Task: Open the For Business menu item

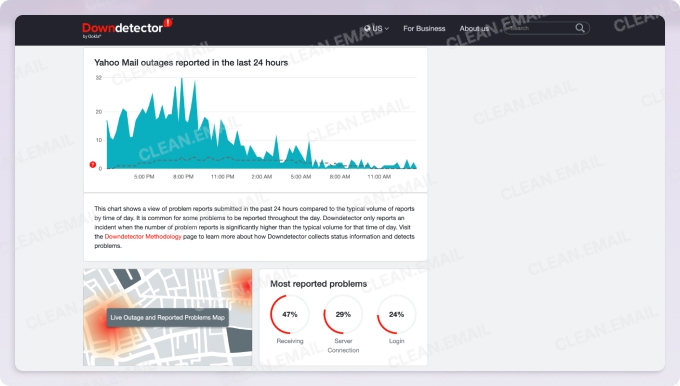Action: click(x=424, y=28)
